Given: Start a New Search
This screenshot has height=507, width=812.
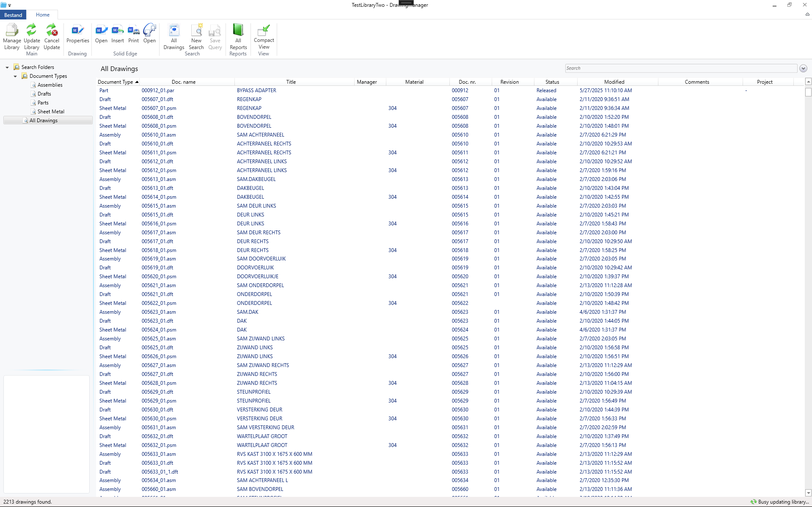Looking at the screenshot, I should (x=196, y=37).
